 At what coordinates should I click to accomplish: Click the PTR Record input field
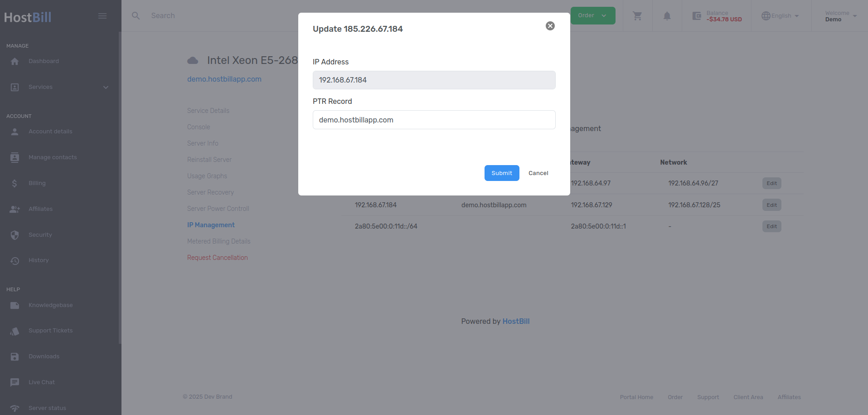pos(434,120)
